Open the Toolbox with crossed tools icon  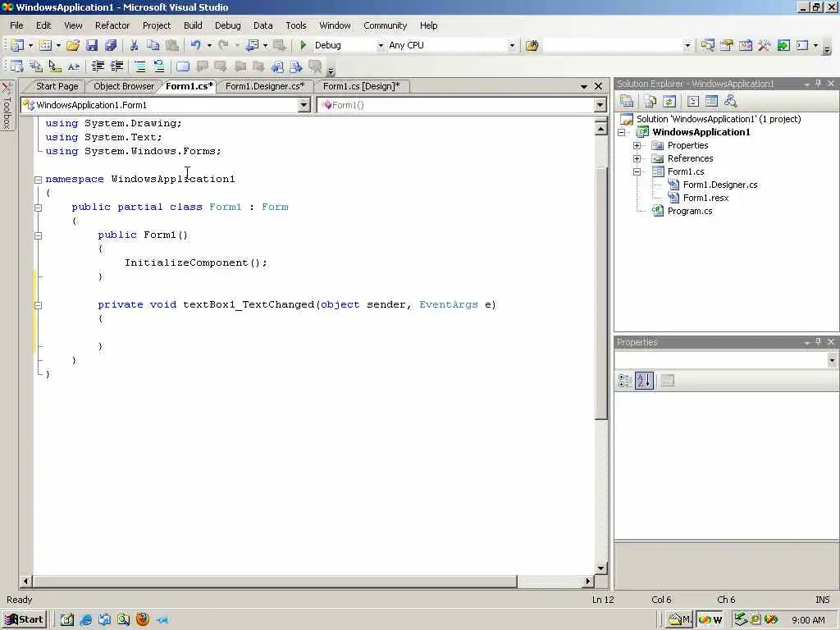tap(764, 46)
